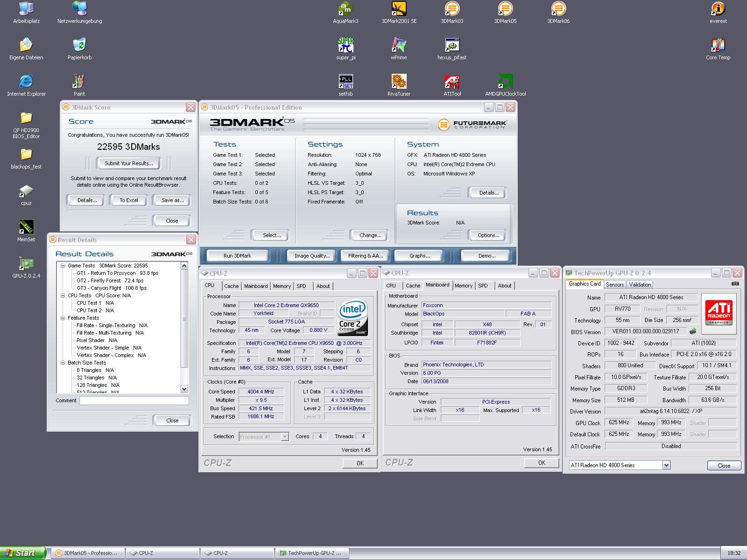This screenshot has width=747, height=560.
Task: Click into the Comment input field
Action: 134,400
